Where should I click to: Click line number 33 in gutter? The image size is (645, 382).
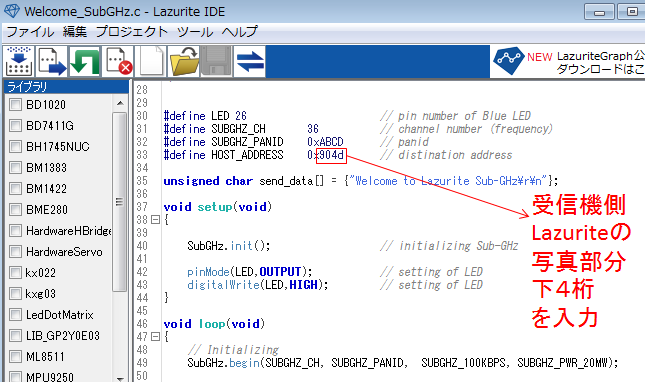pos(142,155)
